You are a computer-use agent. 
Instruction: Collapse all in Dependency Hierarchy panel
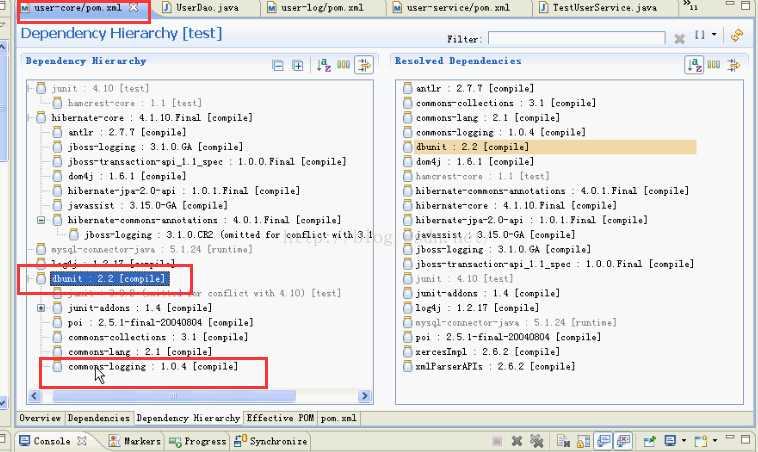coord(278,65)
